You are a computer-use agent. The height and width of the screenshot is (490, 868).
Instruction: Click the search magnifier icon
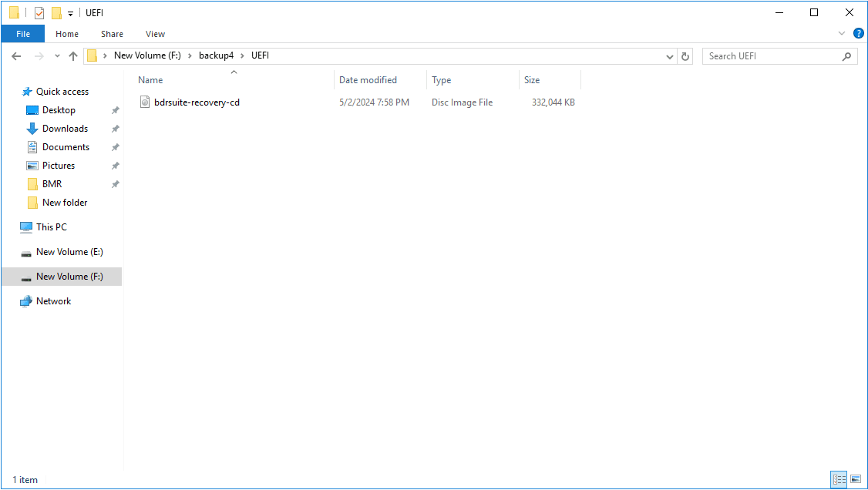tap(846, 56)
